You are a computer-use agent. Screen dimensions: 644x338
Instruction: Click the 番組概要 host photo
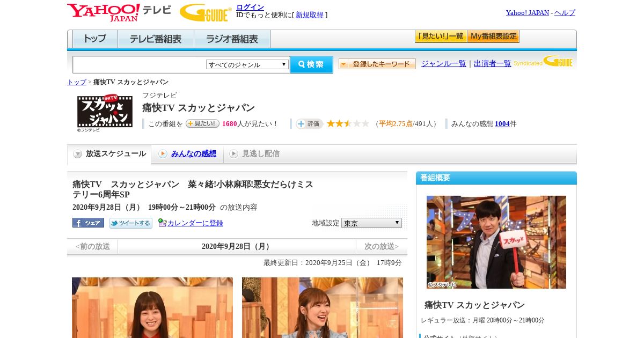(x=496, y=242)
